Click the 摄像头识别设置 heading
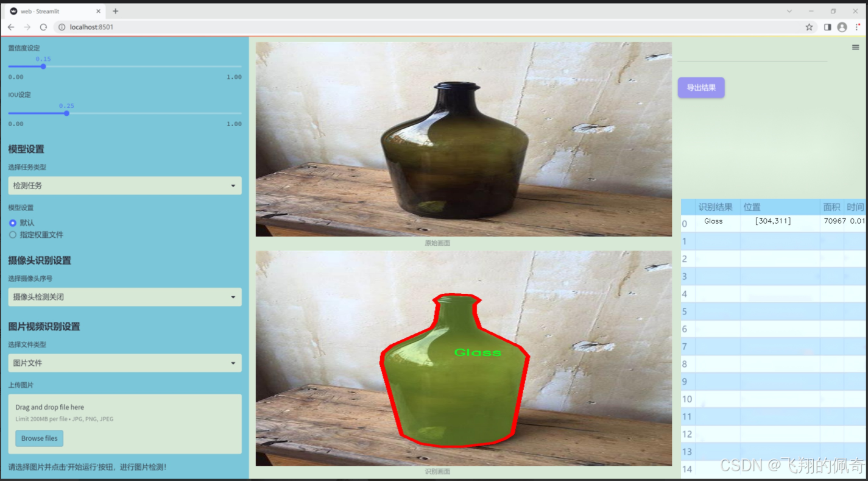This screenshot has height=481, width=868. pyautogui.click(x=40, y=260)
